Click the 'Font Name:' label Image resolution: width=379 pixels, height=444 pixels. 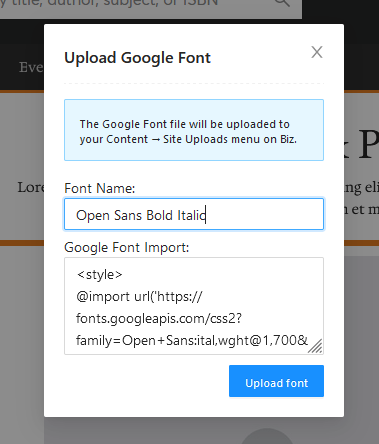pyautogui.click(x=100, y=188)
